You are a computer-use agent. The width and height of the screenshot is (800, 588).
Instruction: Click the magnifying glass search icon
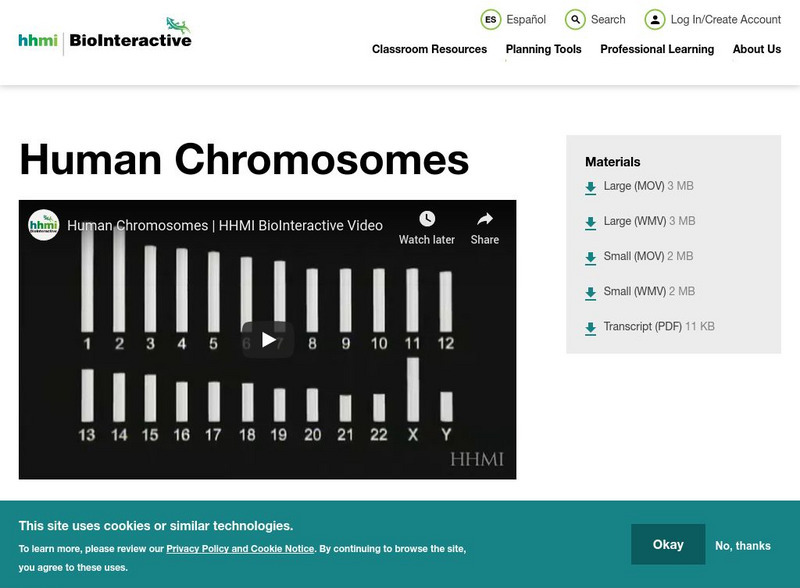pyautogui.click(x=575, y=20)
